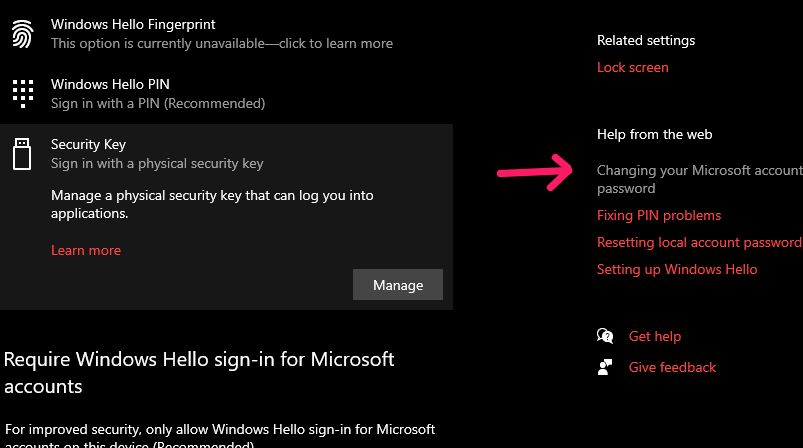Screen dimensions: 803x448
Task: Click the Help from the web heading
Action: (654, 134)
